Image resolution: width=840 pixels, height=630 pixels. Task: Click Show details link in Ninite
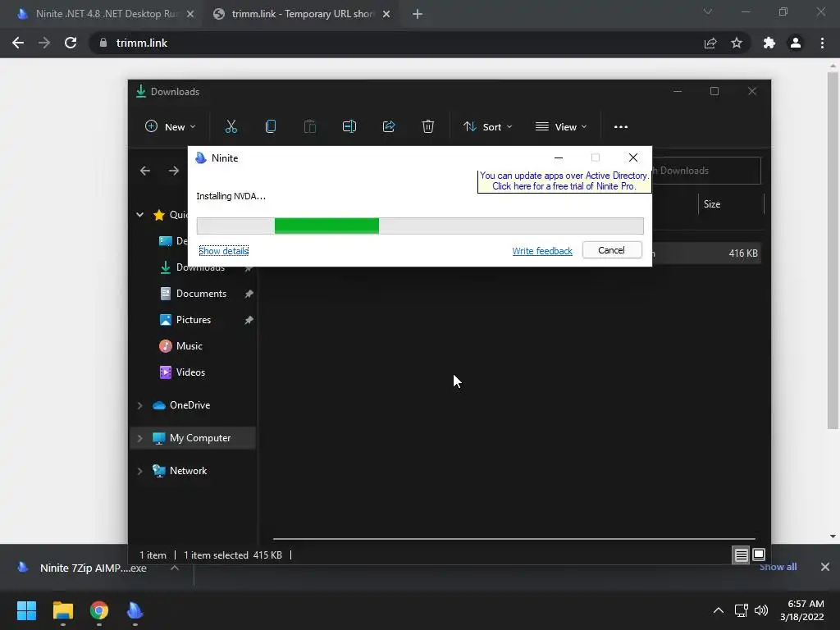pyautogui.click(x=223, y=251)
